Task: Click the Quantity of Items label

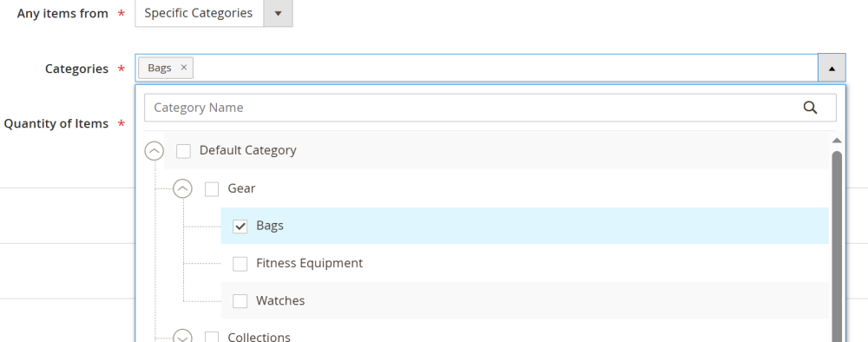Action: tap(56, 123)
